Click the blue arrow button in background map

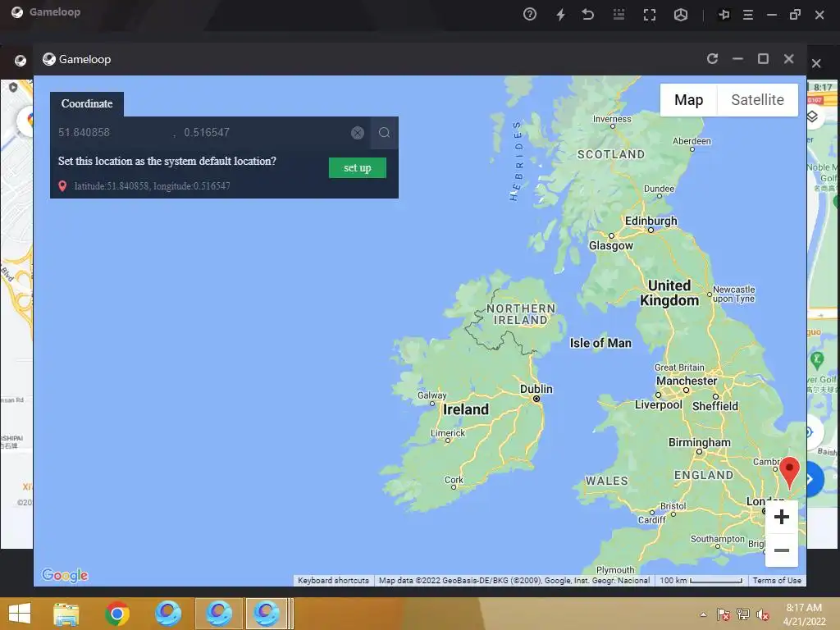(813, 479)
